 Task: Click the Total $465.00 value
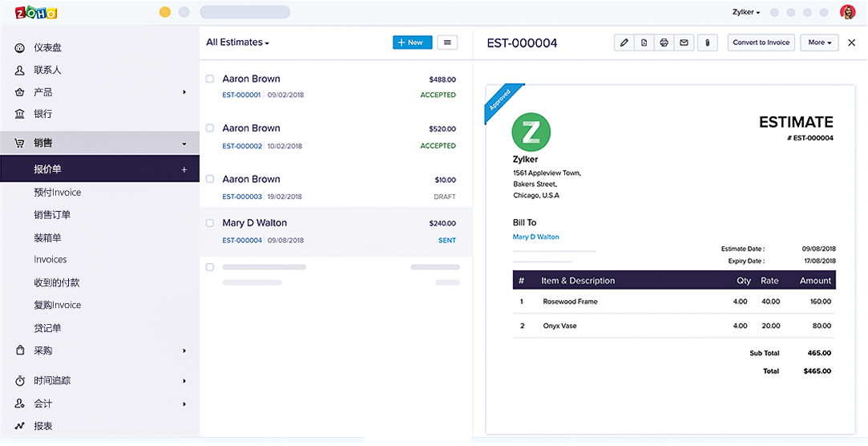(x=817, y=371)
